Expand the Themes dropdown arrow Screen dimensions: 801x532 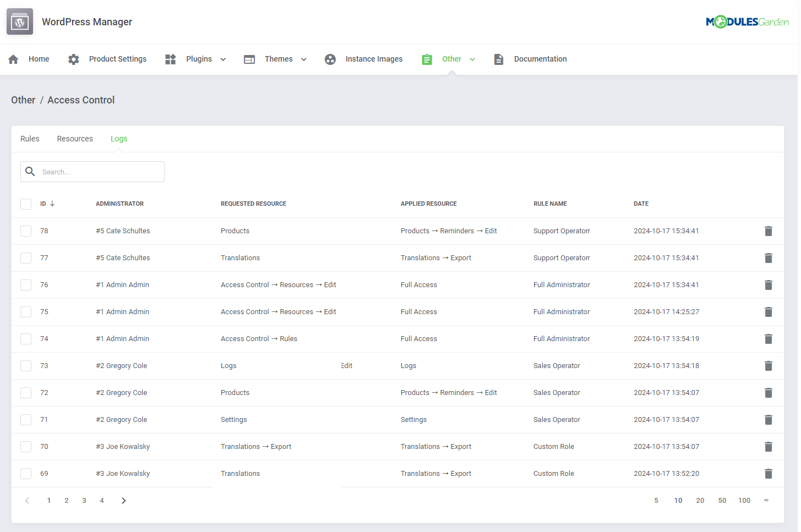pos(303,59)
